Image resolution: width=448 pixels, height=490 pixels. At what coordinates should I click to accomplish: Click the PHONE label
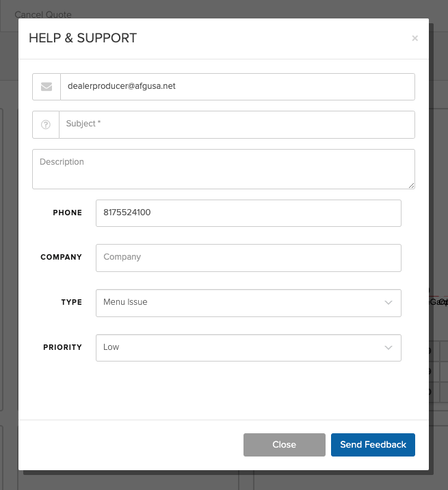[x=67, y=213]
